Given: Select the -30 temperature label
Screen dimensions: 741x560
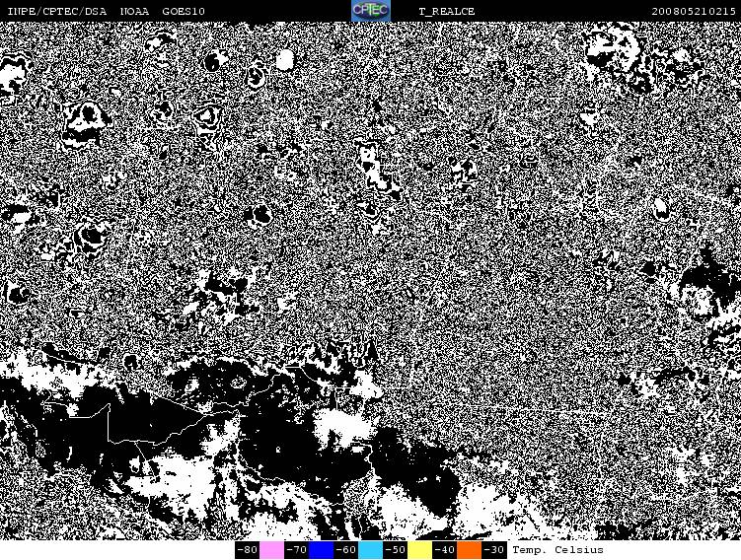Looking at the screenshot, I should 493,550.
